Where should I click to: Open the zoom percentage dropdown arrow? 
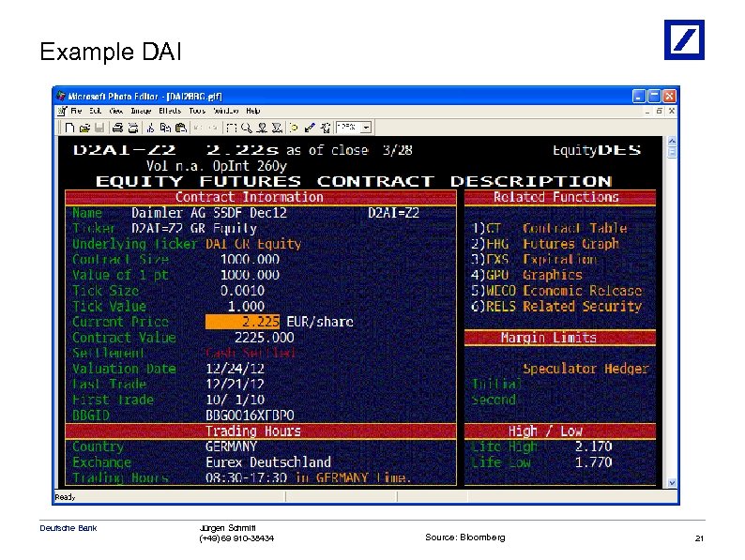[366, 128]
